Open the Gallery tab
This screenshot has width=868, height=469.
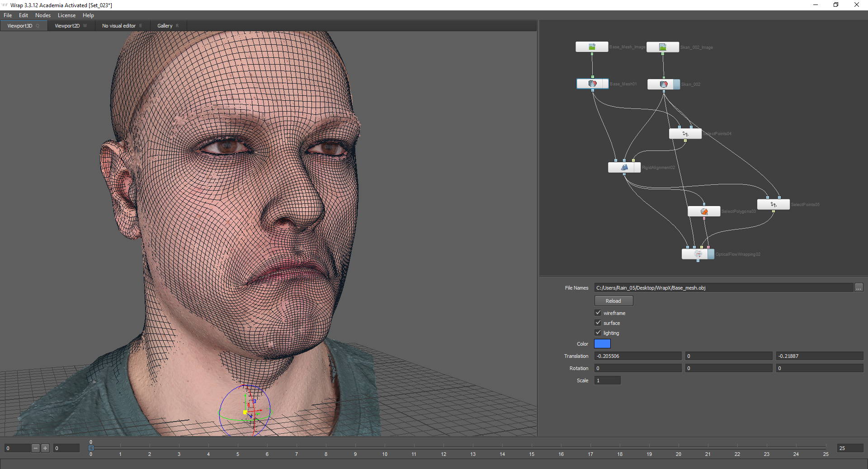coord(165,26)
